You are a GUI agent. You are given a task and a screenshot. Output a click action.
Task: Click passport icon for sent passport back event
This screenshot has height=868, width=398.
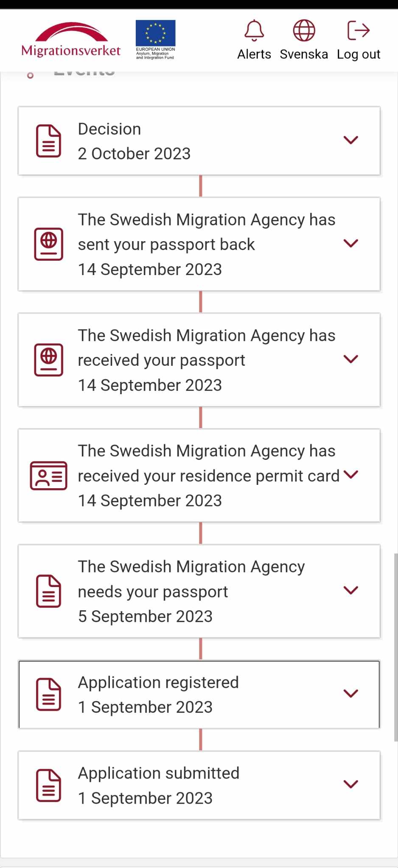(x=49, y=244)
